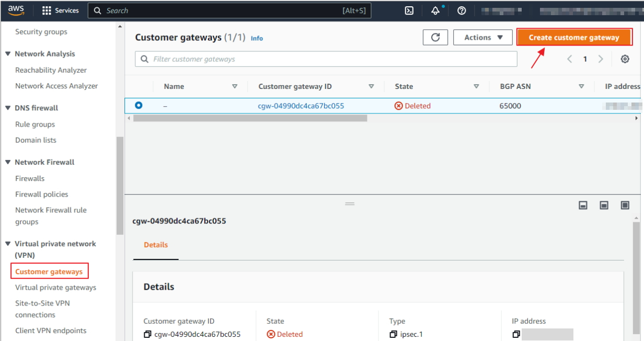Open the Info link beside Customer gateways
This screenshot has height=341, width=644.
pyautogui.click(x=257, y=38)
